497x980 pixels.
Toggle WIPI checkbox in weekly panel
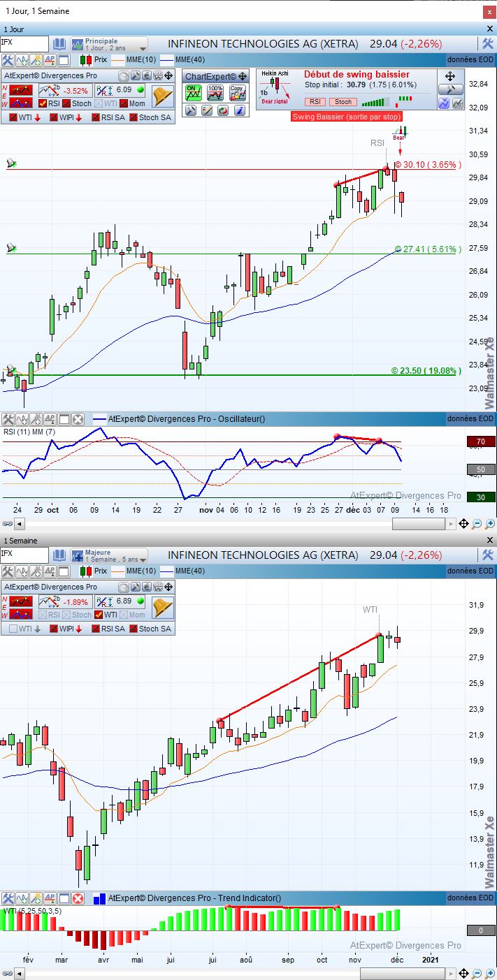54,629
